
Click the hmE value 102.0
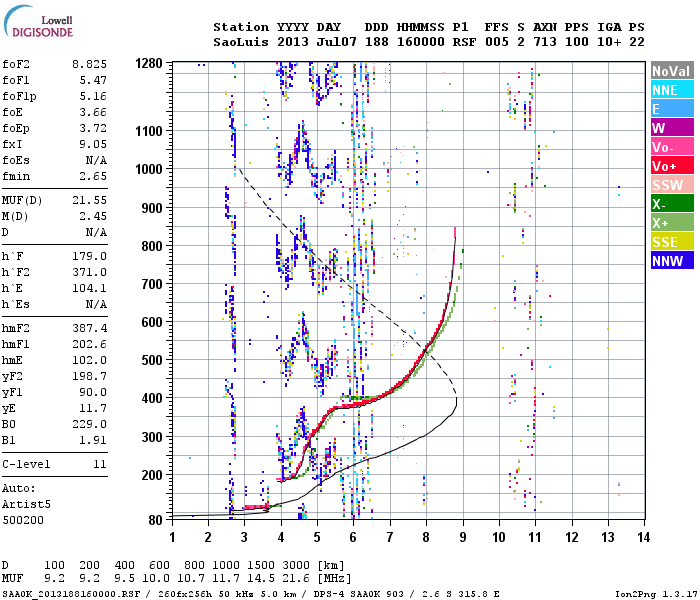coord(89,360)
